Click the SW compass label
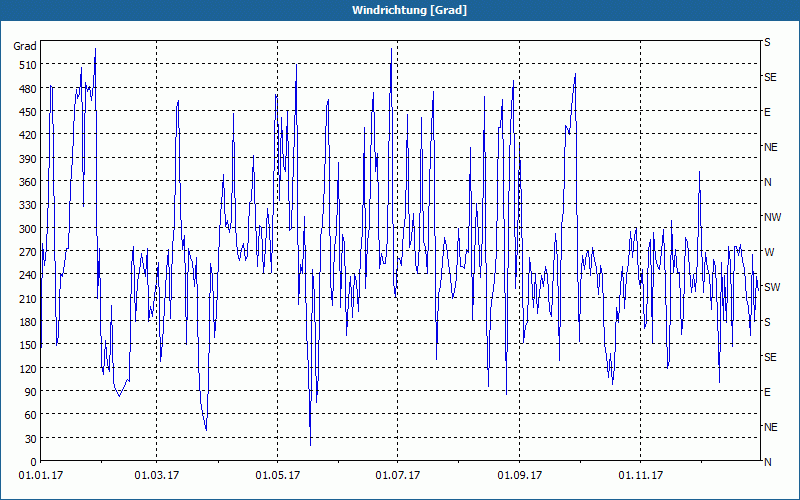The image size is (800, 500). 772,287
